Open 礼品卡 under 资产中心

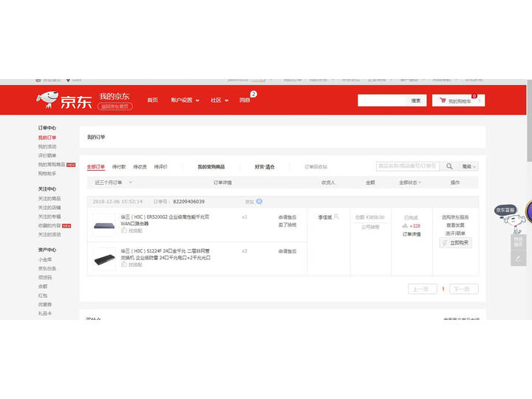45,313
